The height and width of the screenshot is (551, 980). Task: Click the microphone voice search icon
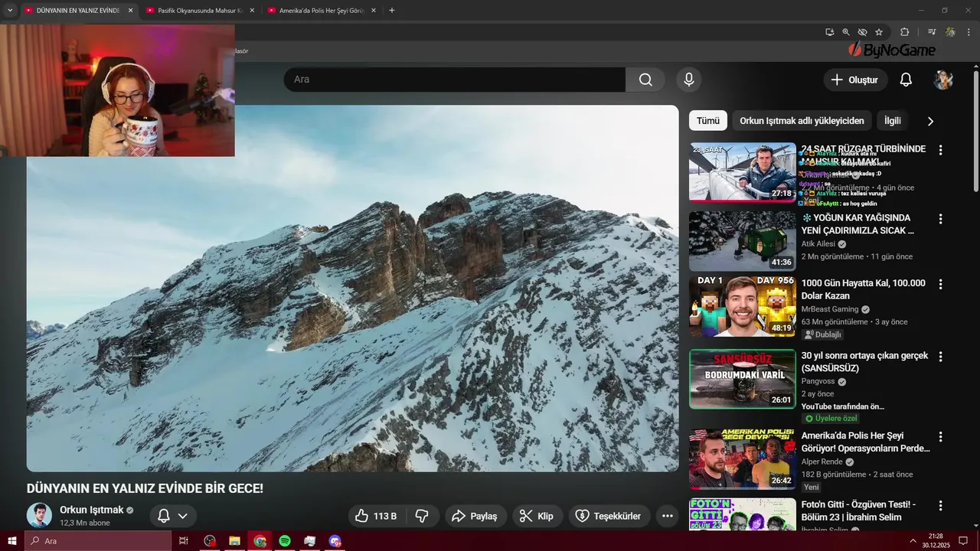pyautogui.click(x=688, y=80)
